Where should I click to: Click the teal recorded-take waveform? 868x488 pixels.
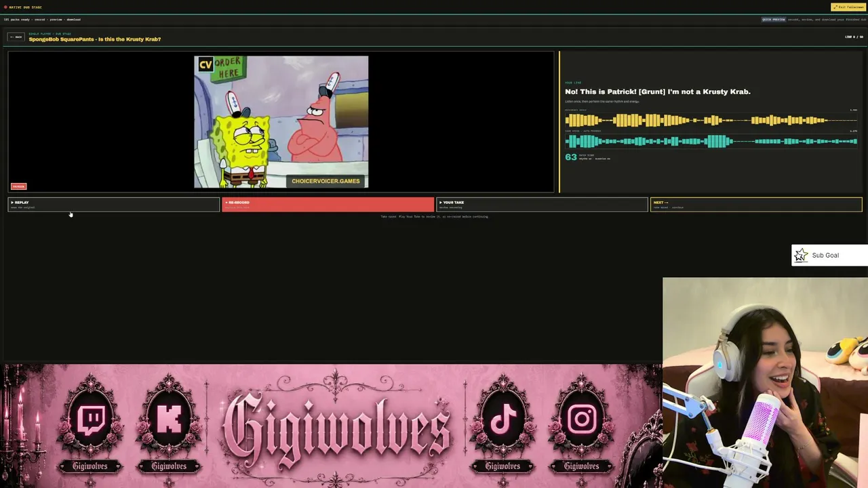(711, 141)
